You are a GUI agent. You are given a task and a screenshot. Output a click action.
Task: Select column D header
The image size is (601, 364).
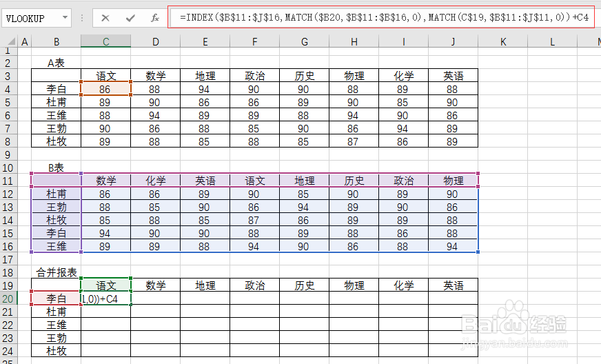[156, 41]
